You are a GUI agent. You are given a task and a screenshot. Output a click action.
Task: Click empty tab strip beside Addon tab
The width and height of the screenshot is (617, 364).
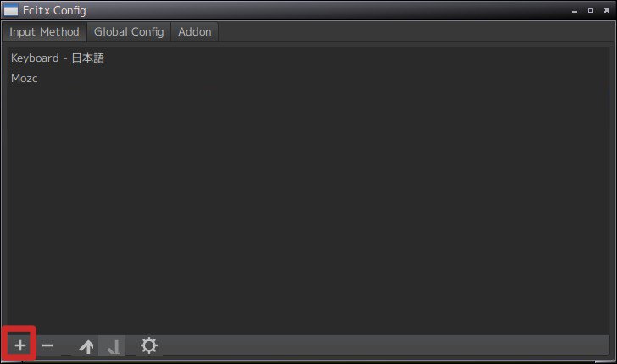pos(415,32)
